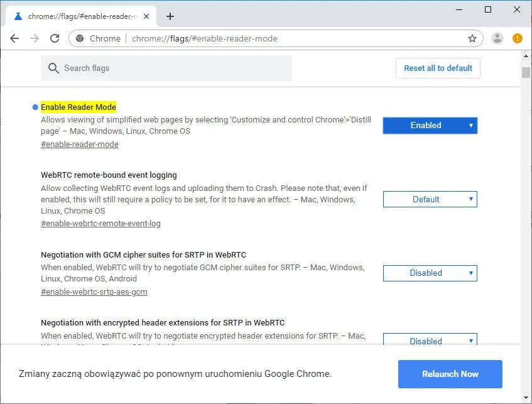Reload the flags page

click(55, 38)
